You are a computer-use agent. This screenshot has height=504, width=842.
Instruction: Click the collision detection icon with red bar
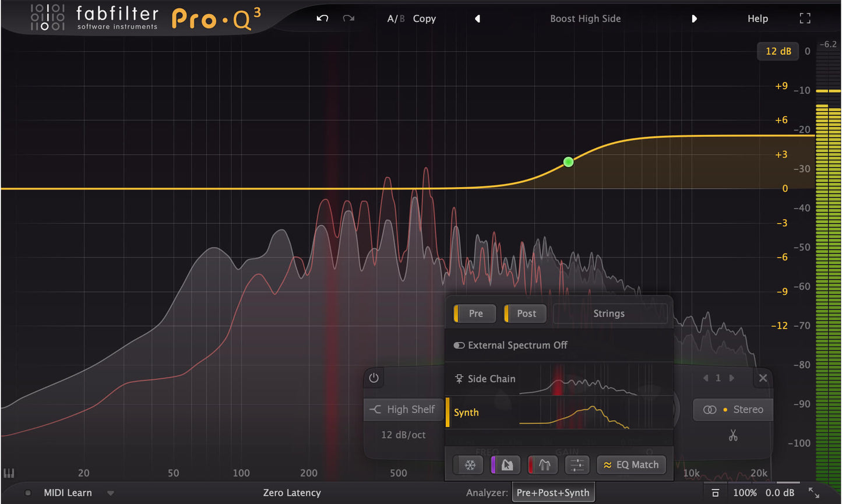[543, 465]
